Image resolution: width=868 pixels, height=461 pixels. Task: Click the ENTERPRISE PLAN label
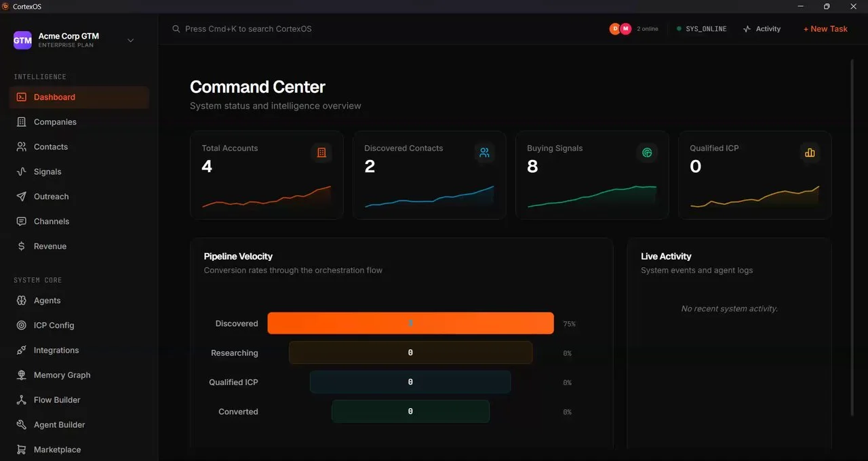click(66, 45)
